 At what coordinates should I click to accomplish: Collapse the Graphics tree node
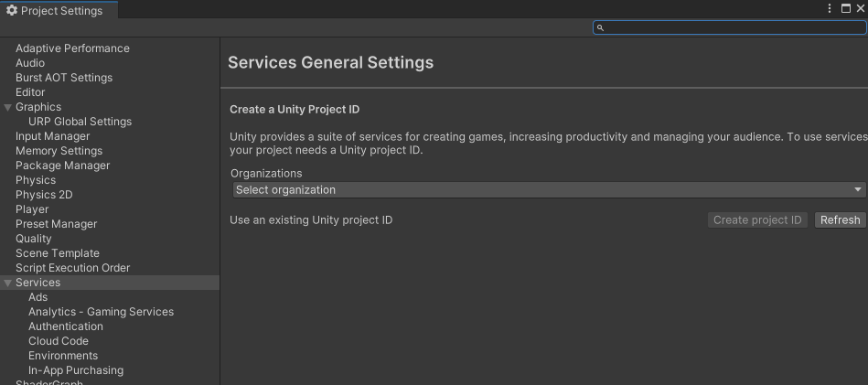coord(7,107)
